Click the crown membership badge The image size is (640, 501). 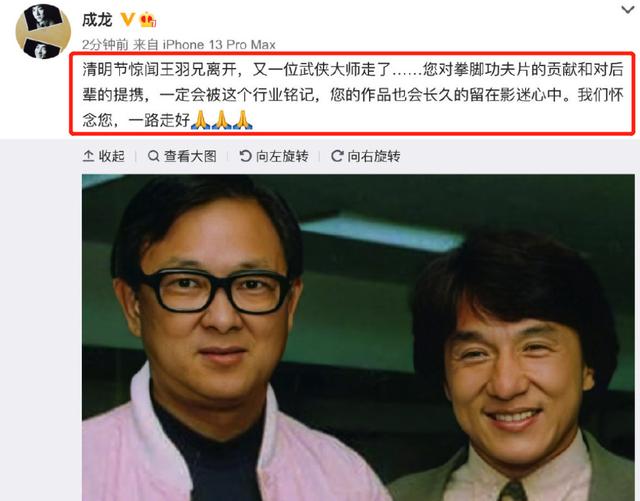(x=148, y=19)
